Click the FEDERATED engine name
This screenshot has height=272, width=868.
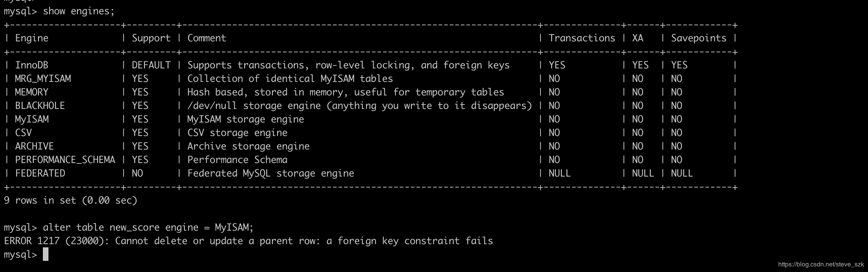click(x=40, y=173)
